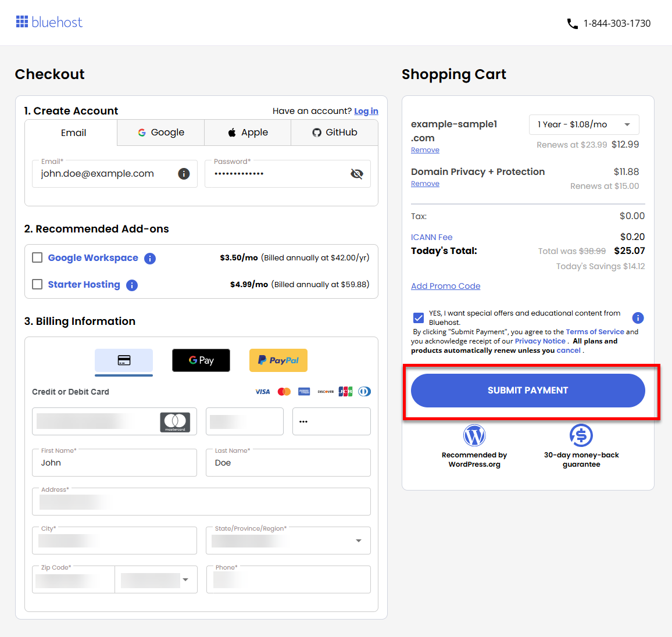Enable the Starter Hosting add-on checkbox
The height and width of the screenshot is (637, 672).
(37, 284)
